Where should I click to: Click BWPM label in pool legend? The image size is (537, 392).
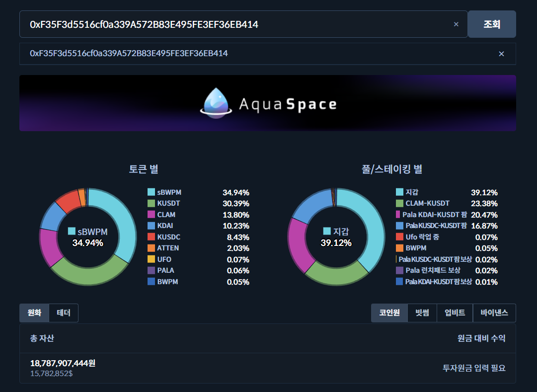[416, 248]
